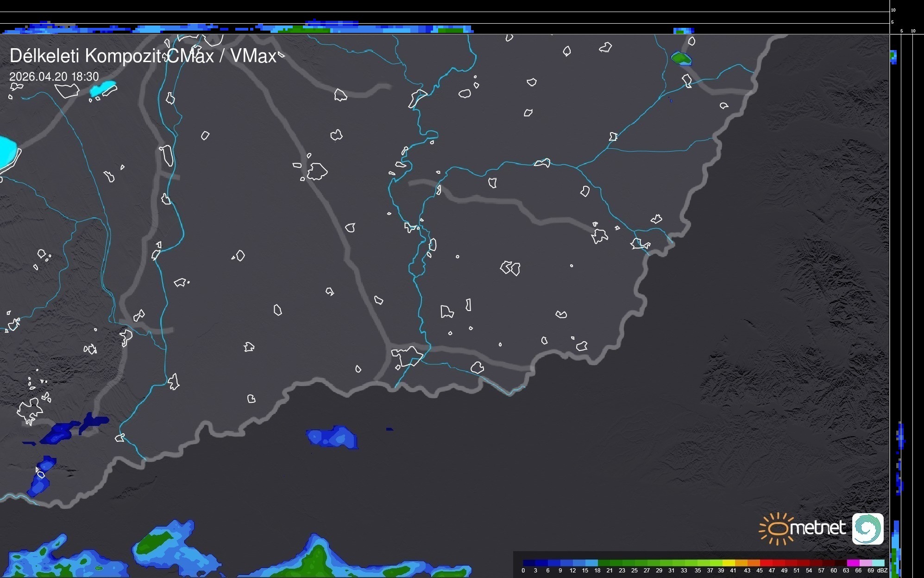This screenshot has height=578, width=924.
Task: Select the light cyan 69 dBZ swatch
Action: (x=878, y=563)
